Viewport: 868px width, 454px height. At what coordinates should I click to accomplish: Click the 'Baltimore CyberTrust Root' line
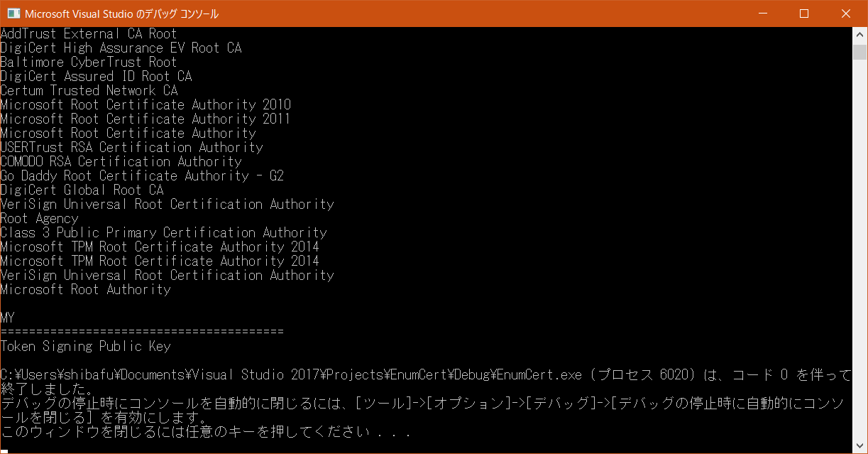pos(89,63)
